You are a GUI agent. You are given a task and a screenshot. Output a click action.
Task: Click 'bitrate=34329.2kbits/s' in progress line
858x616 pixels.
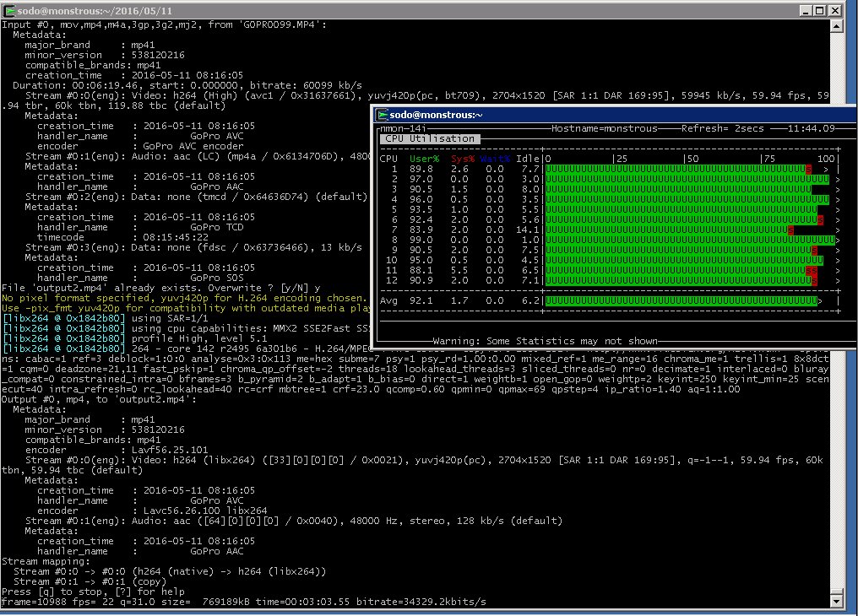pos(421,602)
